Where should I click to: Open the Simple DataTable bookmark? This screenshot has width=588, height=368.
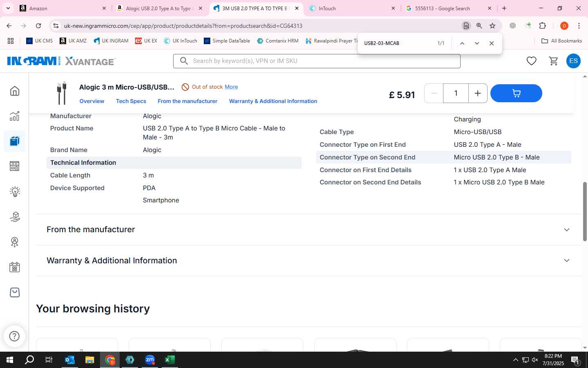tap(227, 41)
